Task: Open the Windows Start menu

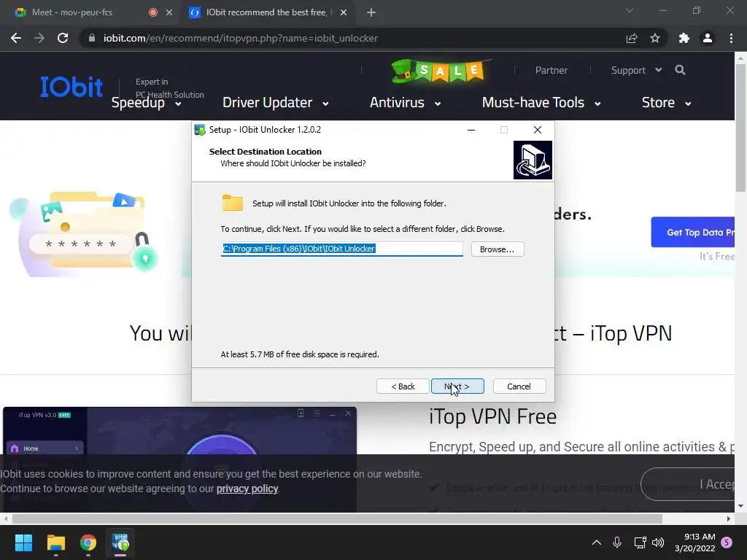Action: tap(23, 542)
